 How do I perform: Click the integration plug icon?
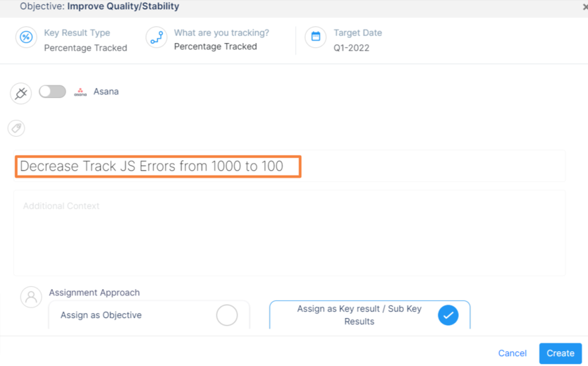(x=21, y=93)
